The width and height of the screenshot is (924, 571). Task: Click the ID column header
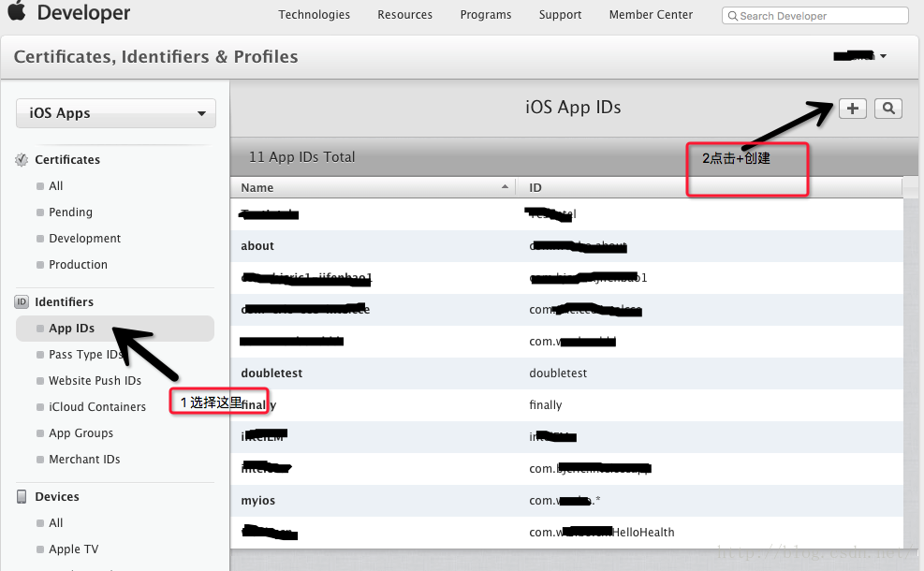click(x=535, y=187)
